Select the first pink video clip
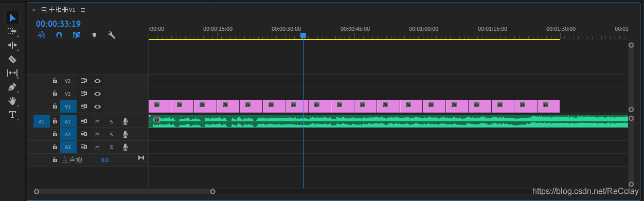644x201 pixels. point(159,106)
